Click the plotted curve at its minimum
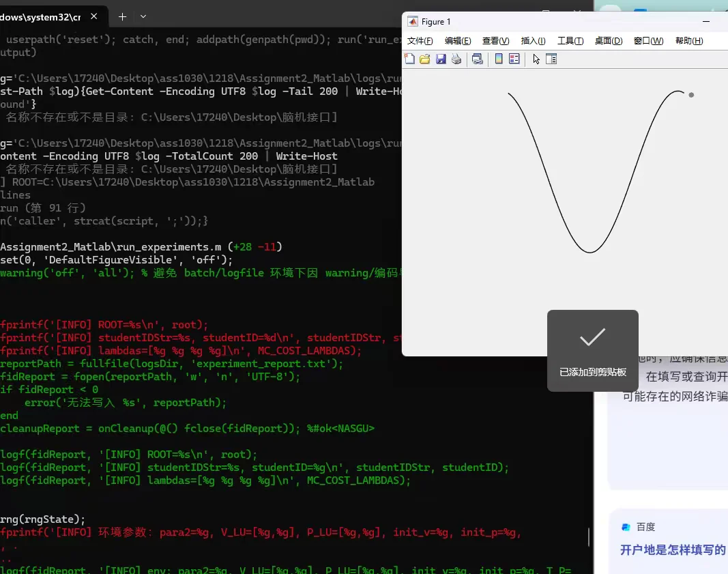Viewport: 728px width, 574px height. tap(590, 252)
